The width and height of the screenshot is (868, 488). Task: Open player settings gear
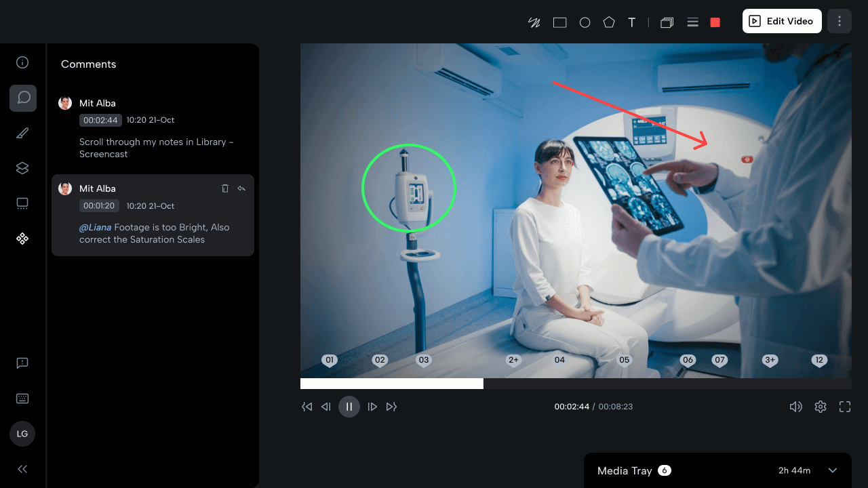(x=821, y=407)
